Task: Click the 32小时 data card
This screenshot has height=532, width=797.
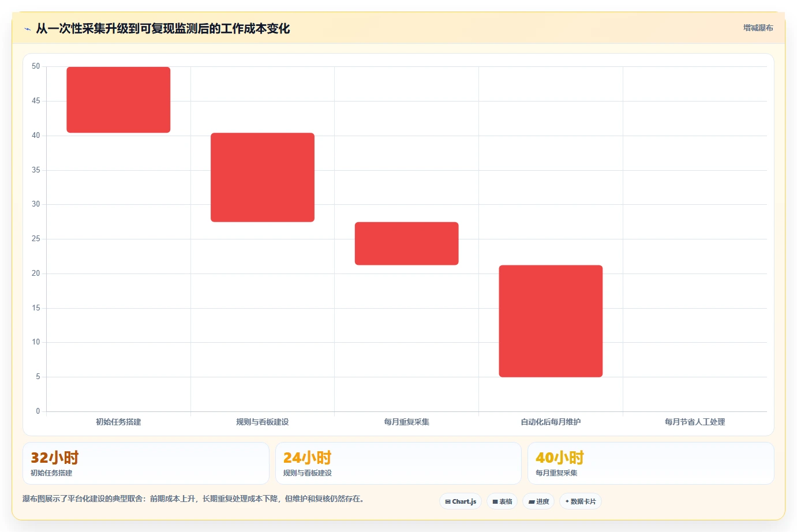Action: (146, 463)
